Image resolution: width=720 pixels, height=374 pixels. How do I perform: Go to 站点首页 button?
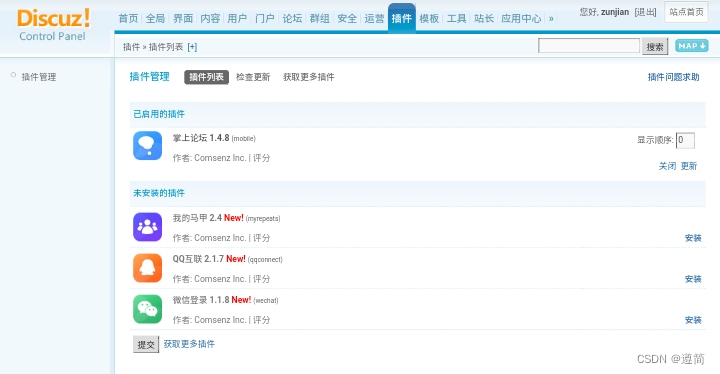[686, 12]
